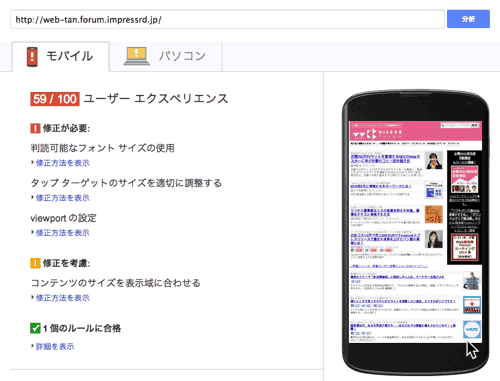Screen dimensions: 500x381
Task: Click the orange 修正を考慮 exclamation icon
Action: [x=35, y=263]
